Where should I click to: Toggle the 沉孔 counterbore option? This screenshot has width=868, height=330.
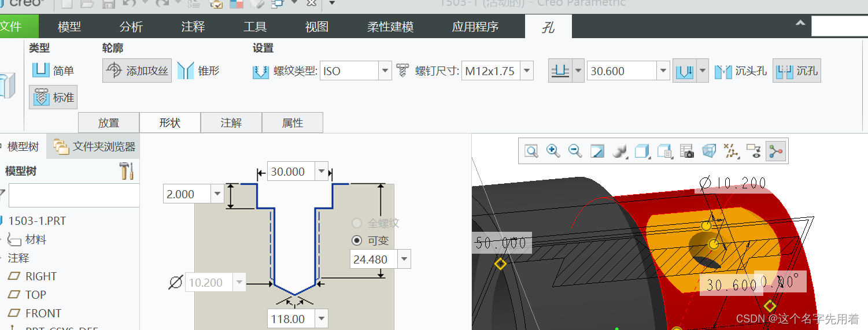(797, 71)
